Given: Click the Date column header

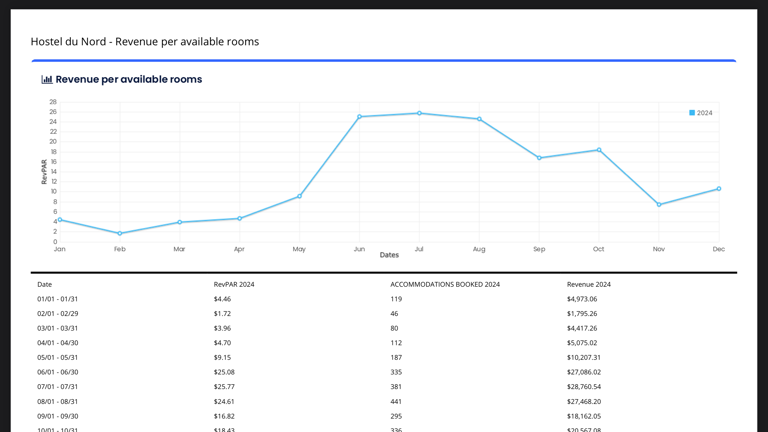Looking at the screenshot, I should (x=45, y=285).
